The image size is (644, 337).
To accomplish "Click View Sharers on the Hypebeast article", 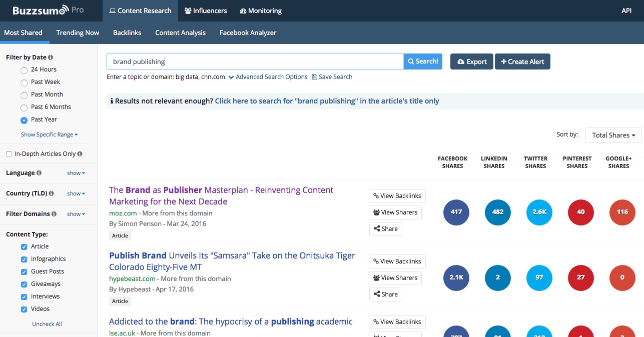I will click(395, 277).
